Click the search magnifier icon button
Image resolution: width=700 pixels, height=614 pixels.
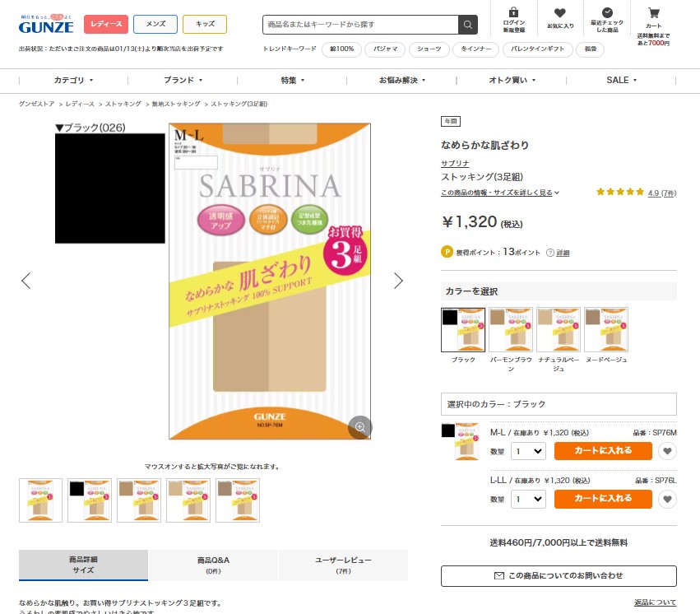pos(467,25)
